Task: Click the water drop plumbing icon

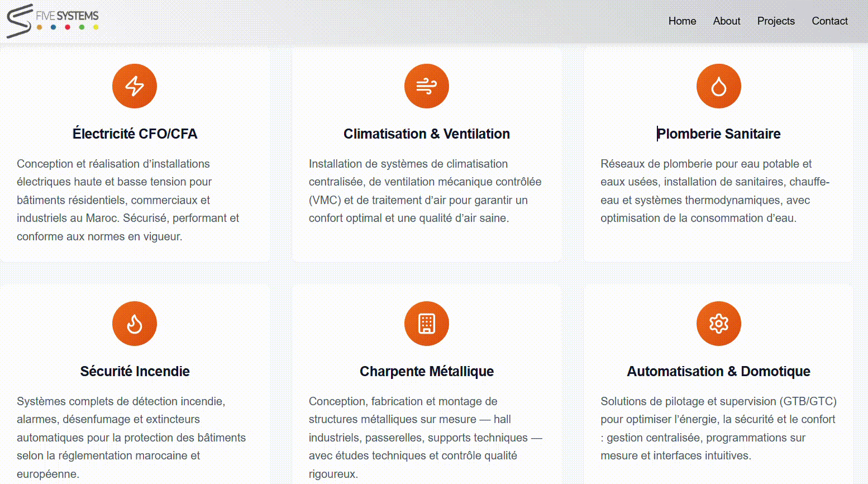Action: [x=719, y=86]
